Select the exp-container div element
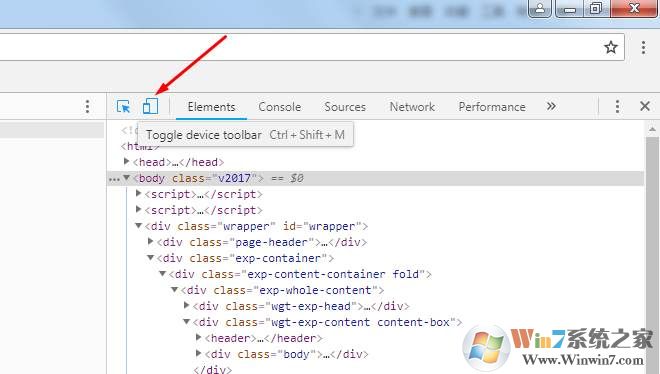 click(245, 258)
